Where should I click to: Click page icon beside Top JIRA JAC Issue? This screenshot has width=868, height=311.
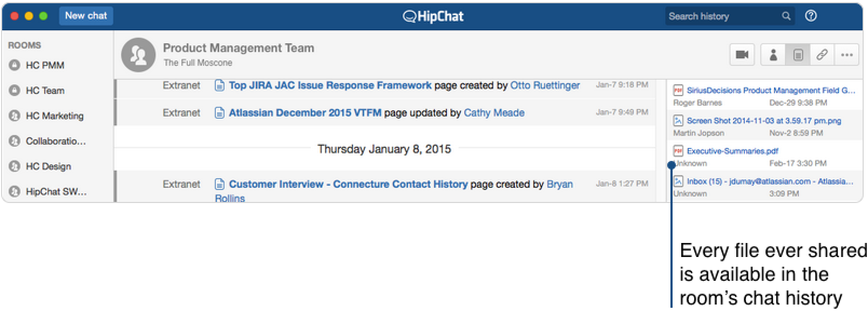pos(220,85)
